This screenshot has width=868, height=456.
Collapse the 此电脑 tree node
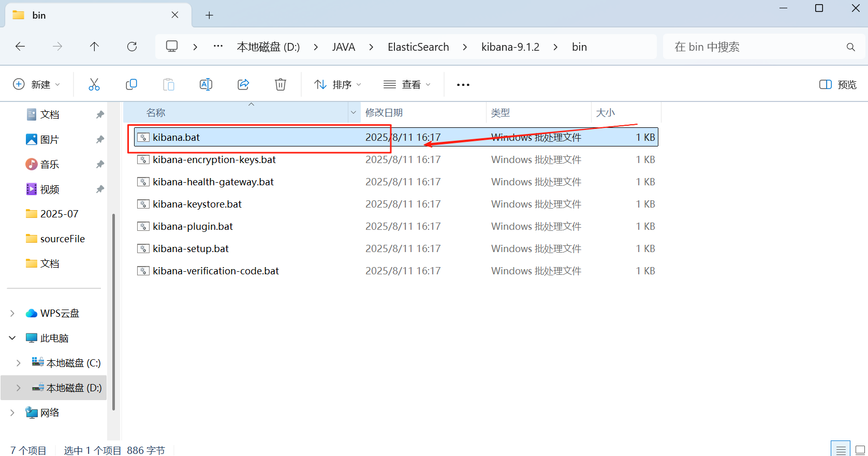pyautogui.click(x=12, y=338)
